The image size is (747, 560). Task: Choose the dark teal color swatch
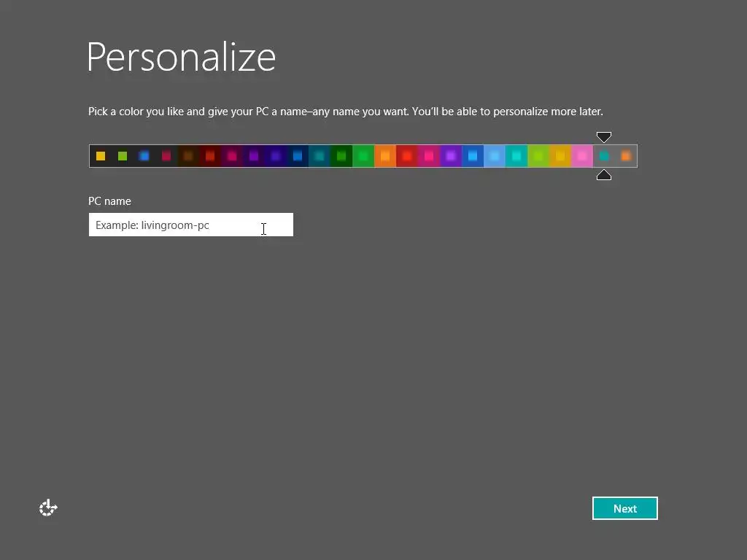pos(320,156)
